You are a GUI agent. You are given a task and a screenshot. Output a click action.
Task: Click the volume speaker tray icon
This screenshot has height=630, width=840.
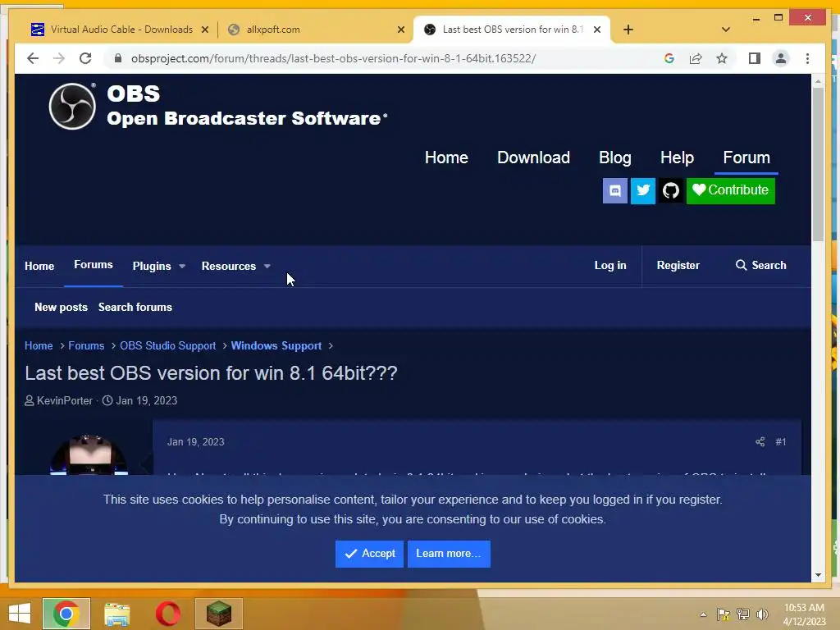click(x=762, y=614)
